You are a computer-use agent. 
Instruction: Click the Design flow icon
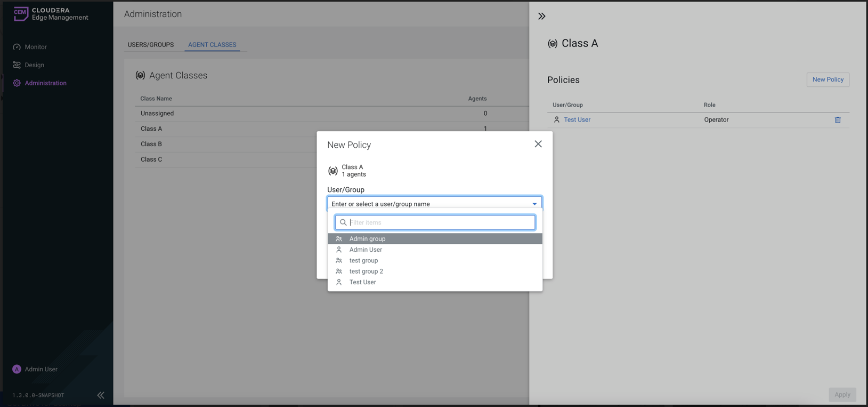click(x=17, y=65)
